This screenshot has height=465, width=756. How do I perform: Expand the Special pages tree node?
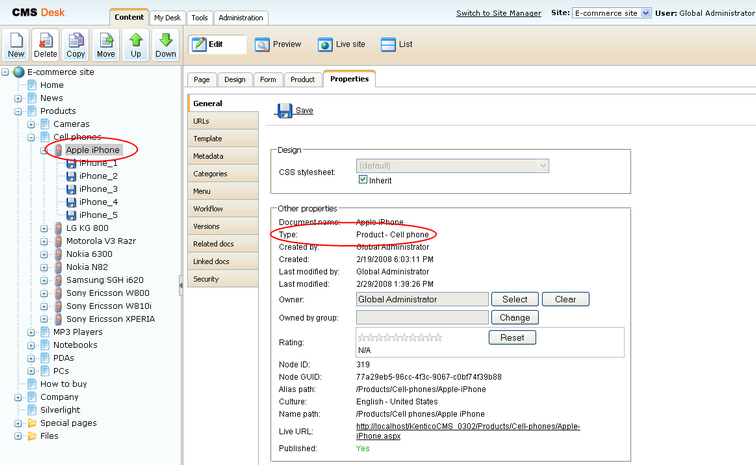tap(18, 424)
